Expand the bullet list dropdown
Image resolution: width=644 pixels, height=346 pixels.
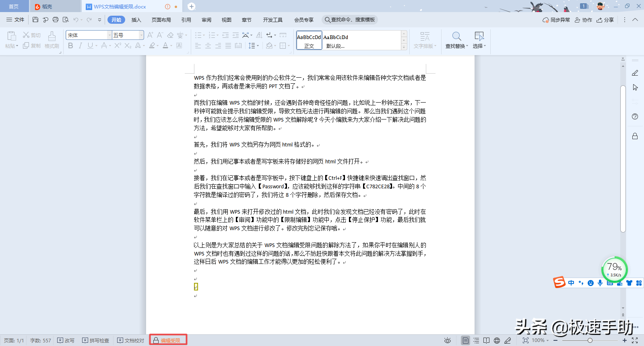[x=204, y=35]
